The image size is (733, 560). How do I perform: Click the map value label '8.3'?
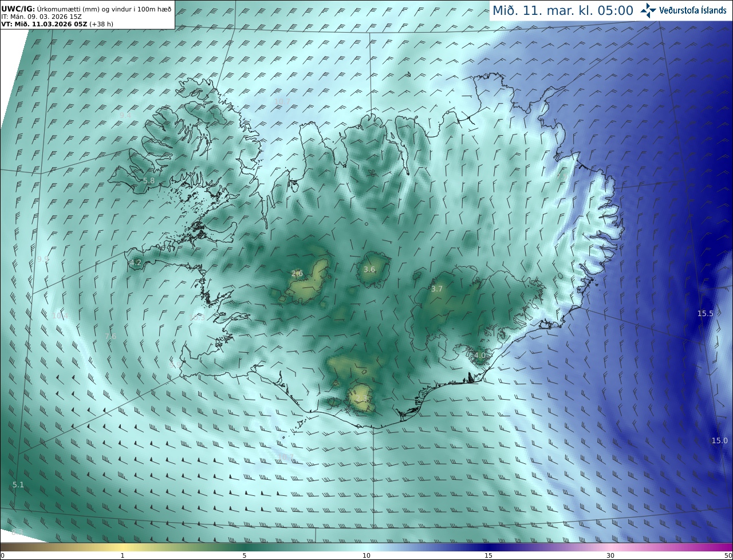[17, 533]
